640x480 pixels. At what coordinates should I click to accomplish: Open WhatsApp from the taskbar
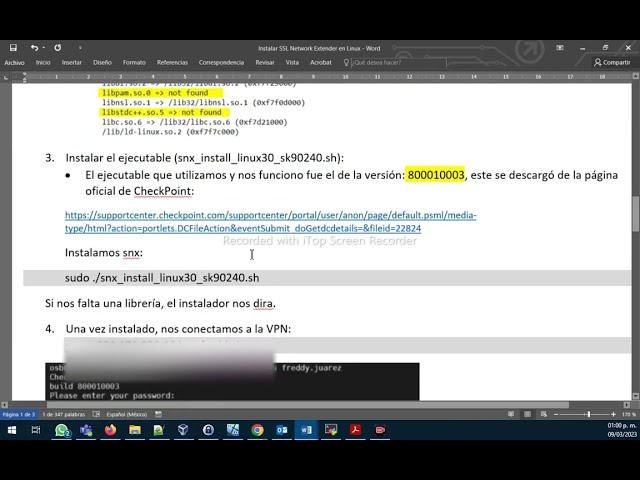point(62,430)
